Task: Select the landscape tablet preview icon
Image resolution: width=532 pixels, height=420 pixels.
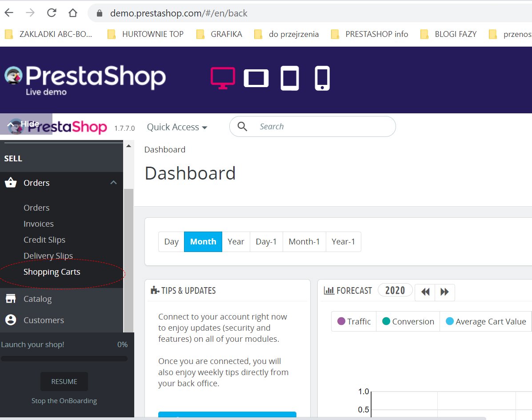Action: [x=256, y=78]
